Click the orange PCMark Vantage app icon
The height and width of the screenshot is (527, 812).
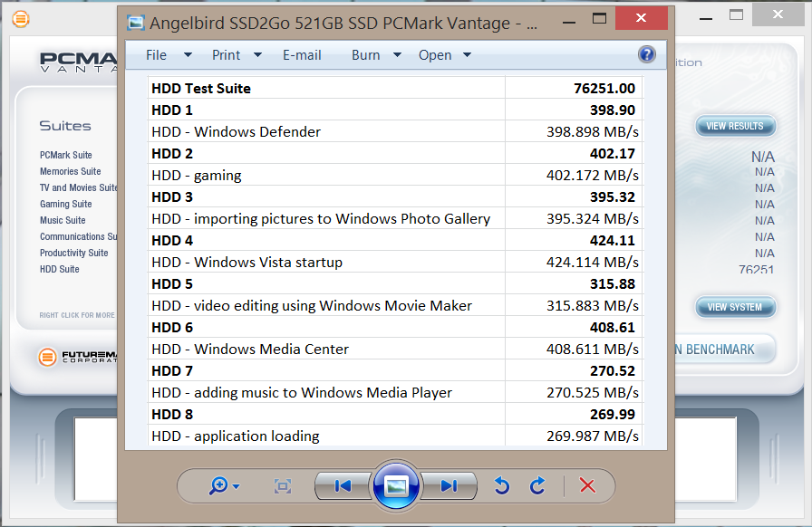click(x=20, y=17)
